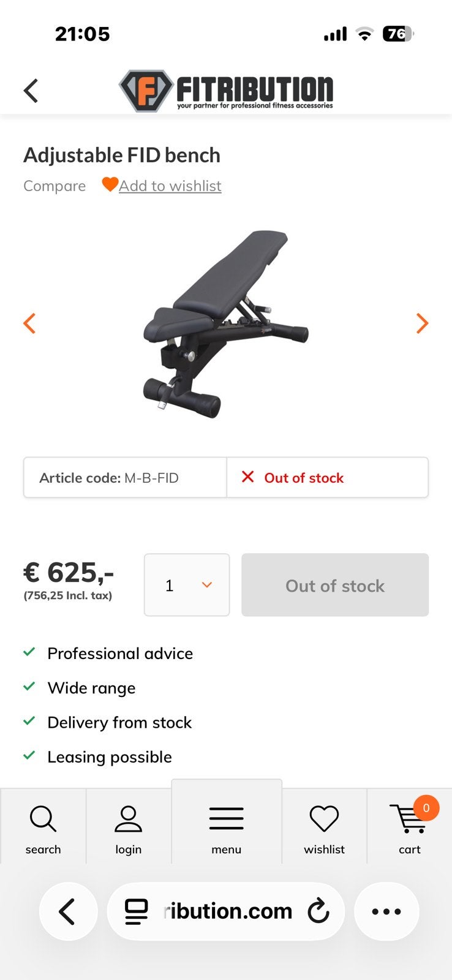Tap the grey Out of stock button

tap(335, 585)
